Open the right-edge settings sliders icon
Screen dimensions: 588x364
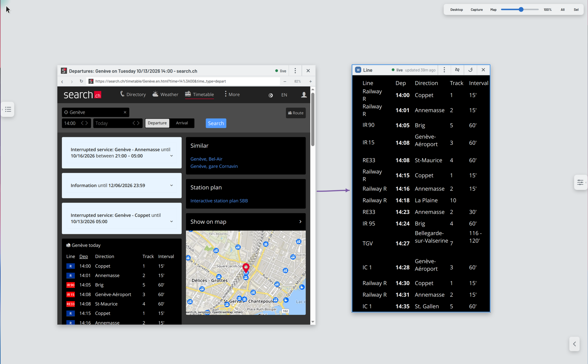coord(580,182)
